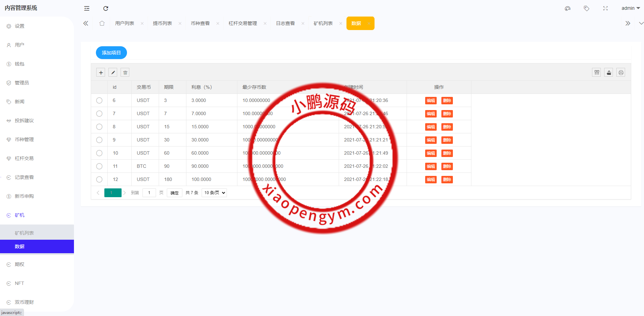Image resolution: width=644 pixels, height=316 pixels.
Task: Select the radio button for row id 6
Action: [99, 100]
